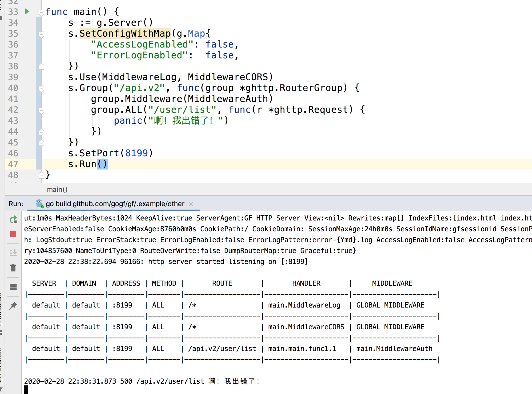Click line number 47 in the gutter

coord(13,164)
